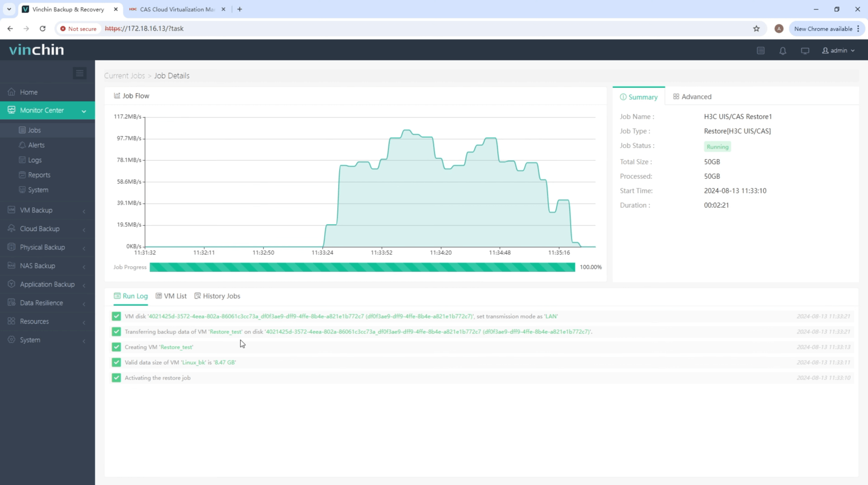The image size is (868, 485).
Task: Open the notifications bell icon
Action: point(783,51)
